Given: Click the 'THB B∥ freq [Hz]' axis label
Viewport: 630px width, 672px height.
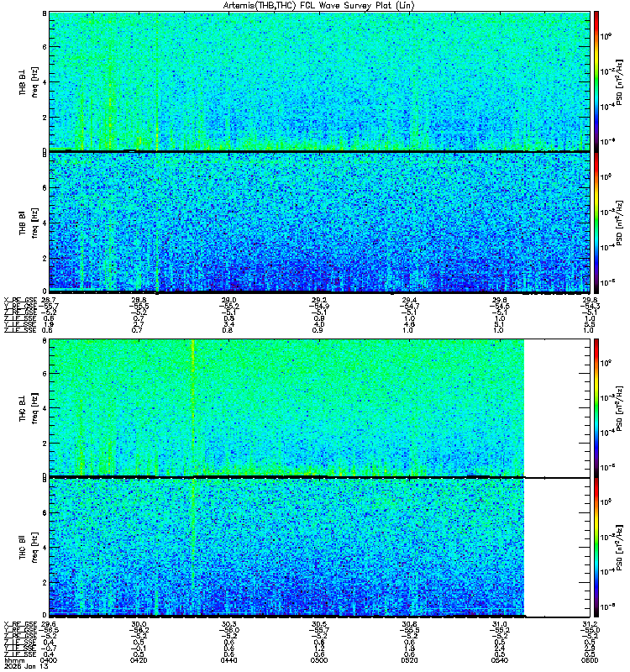Looking at the screenshot, I should pos(29,223).
